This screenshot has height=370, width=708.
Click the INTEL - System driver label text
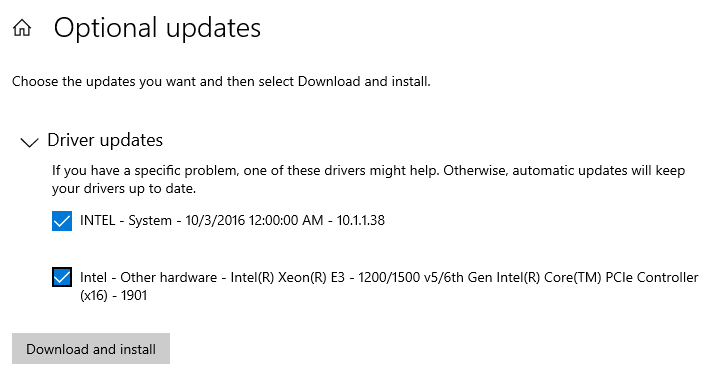pos(232,220)
